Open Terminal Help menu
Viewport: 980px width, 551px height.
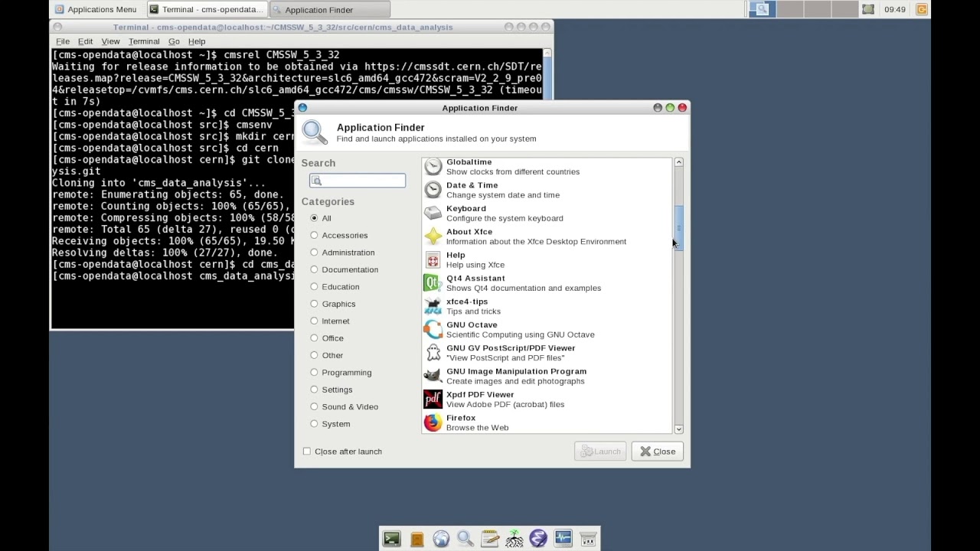click(x=197, y=41)
